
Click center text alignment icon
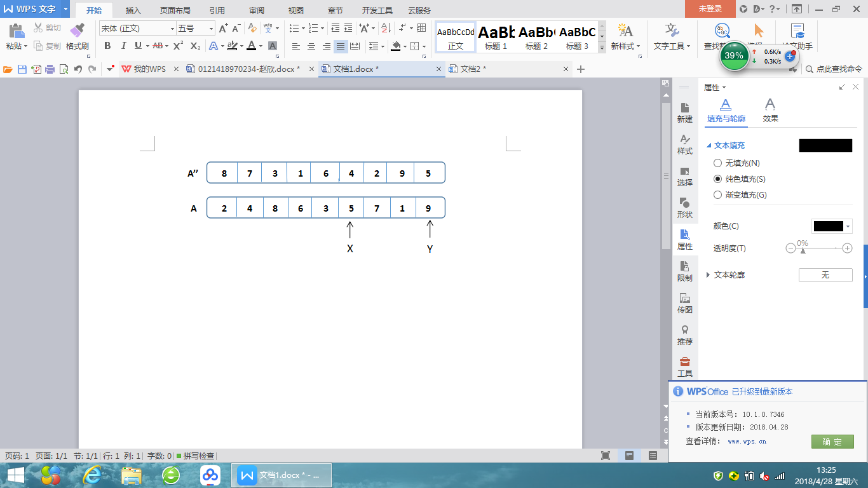click(x=311, y=46)
